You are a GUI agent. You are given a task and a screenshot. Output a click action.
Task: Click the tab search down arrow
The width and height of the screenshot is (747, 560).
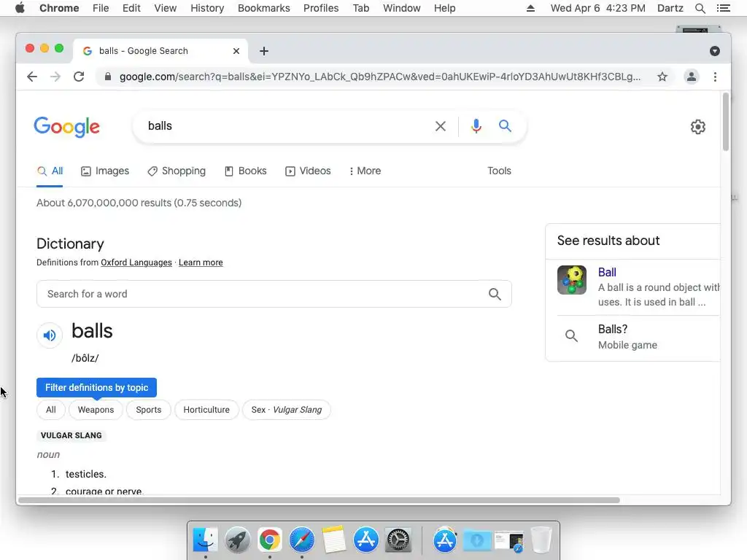tap(715, 51)
